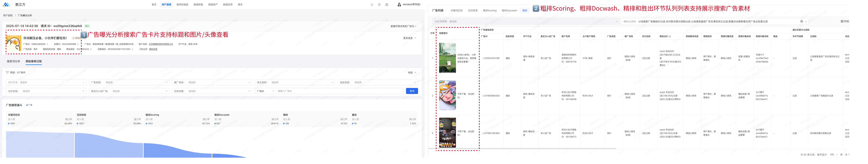Click the arrow after 创意指纹 950000000817521561

132,49
